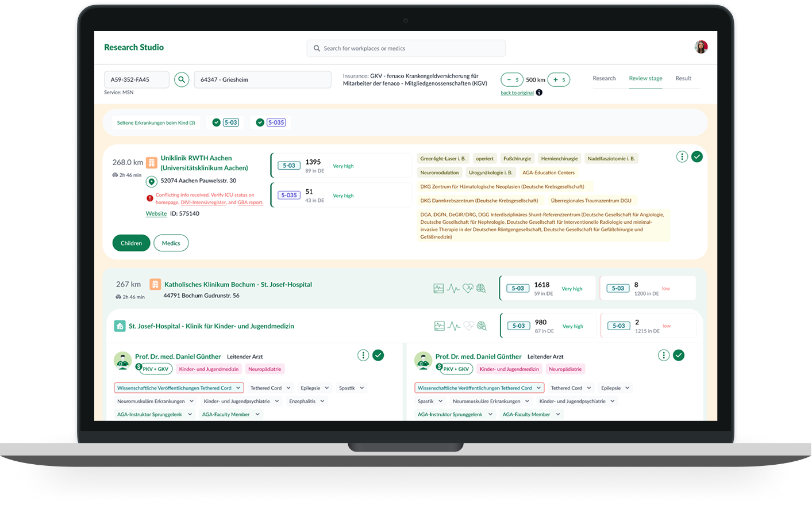
Task: Expand the left Wissenschaftliche Veröffentlichungen Tethered Cord dropdown
Action: (x=179, y=388)
